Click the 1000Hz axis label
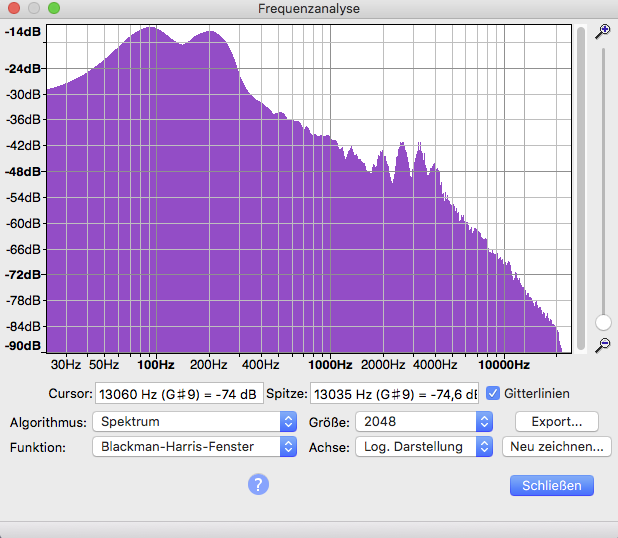Image resolution: width=618 pixels, height=538 pixels. tap(330, 365)
